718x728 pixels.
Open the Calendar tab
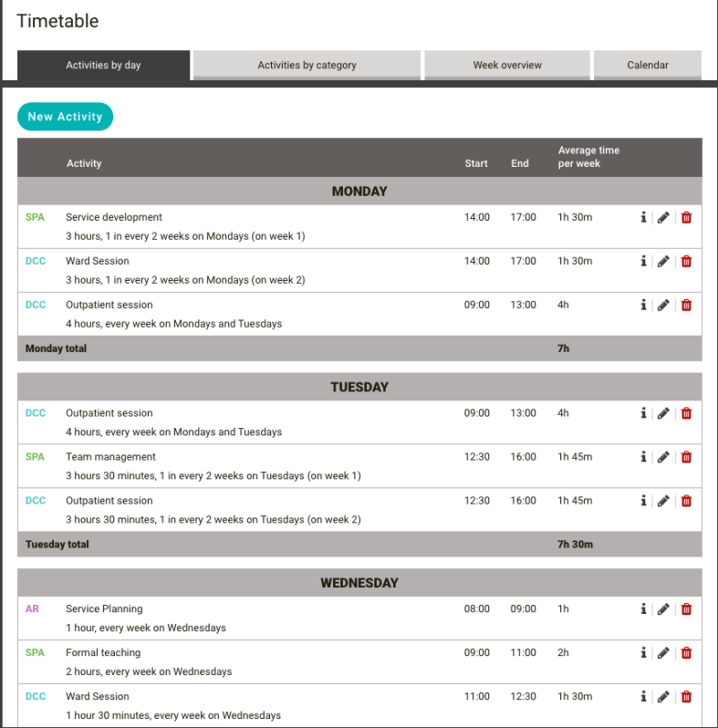(x=647, y=65)
